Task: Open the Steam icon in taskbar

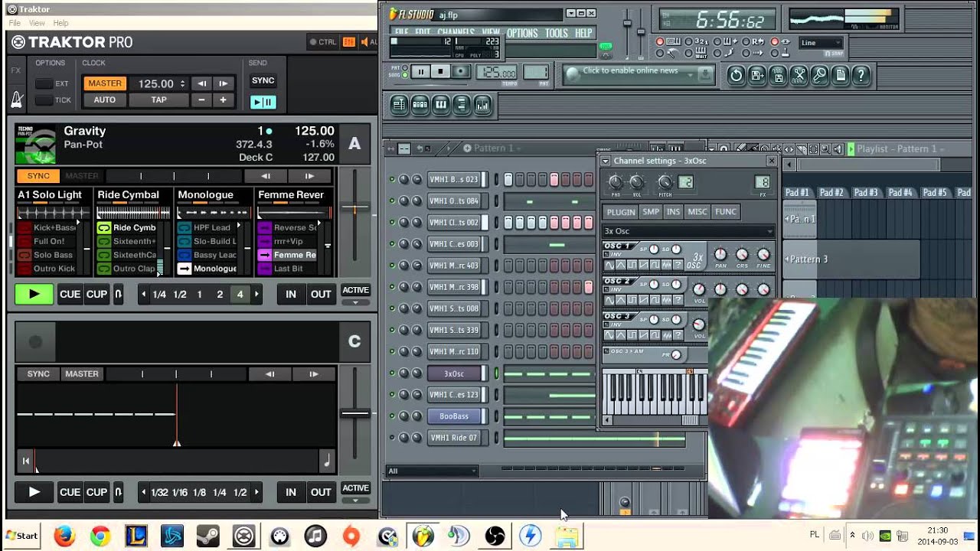Action: (208, 536)
